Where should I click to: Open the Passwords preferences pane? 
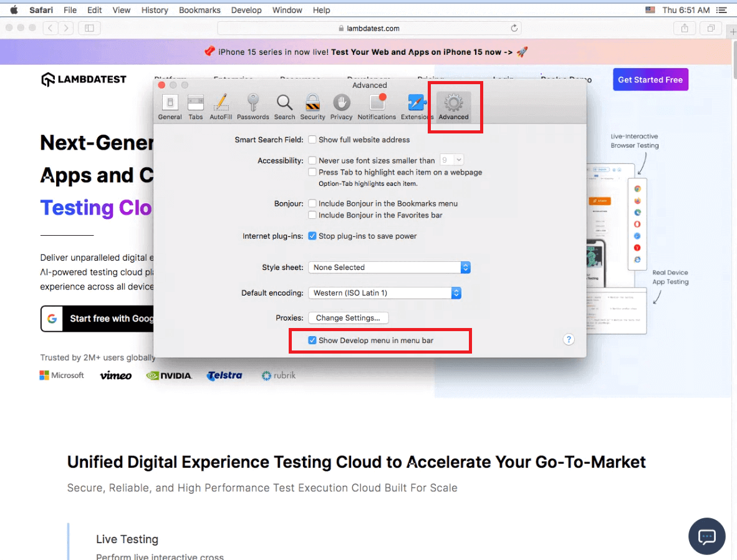pyautogui.click(x=253, y=107)
